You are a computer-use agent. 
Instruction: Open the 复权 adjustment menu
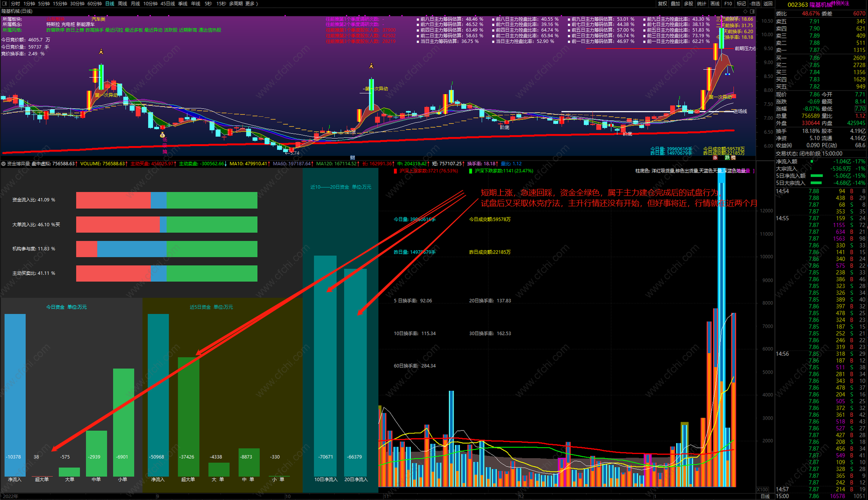coord(663,4)
